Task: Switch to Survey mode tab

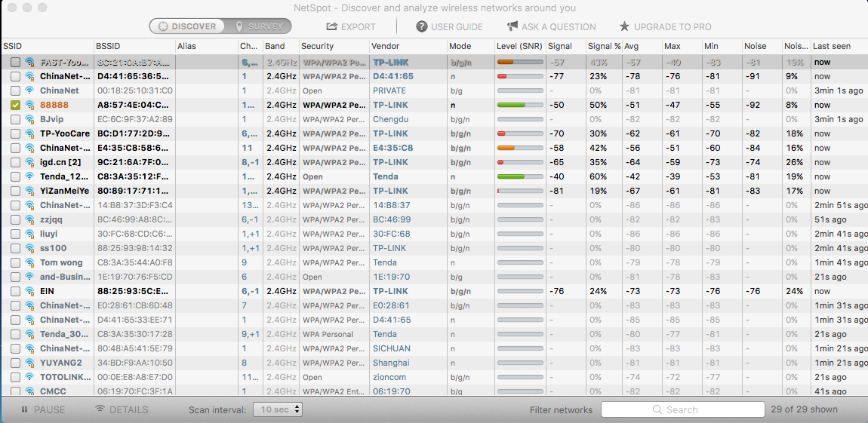Action: (x=260, y=26)
